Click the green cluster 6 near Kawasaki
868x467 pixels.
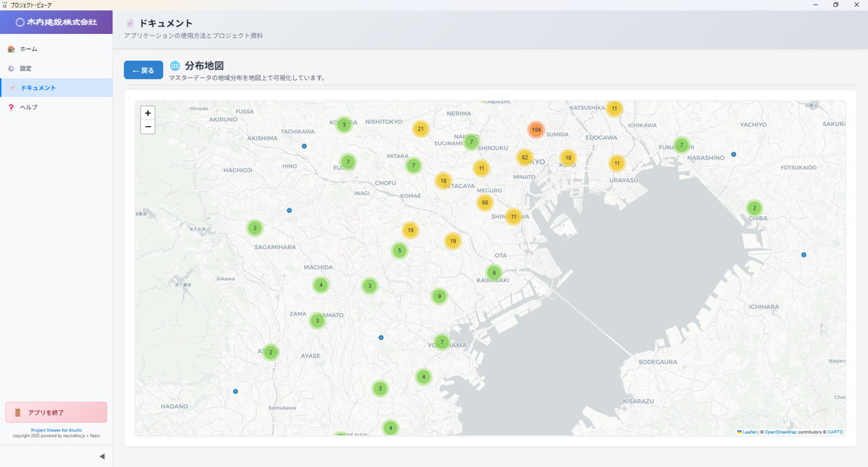494,273
